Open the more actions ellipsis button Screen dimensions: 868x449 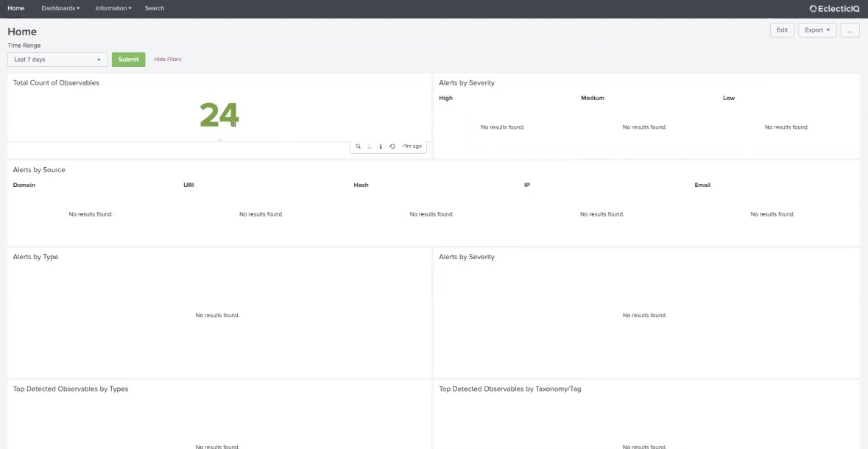click(x=850, y=30)
